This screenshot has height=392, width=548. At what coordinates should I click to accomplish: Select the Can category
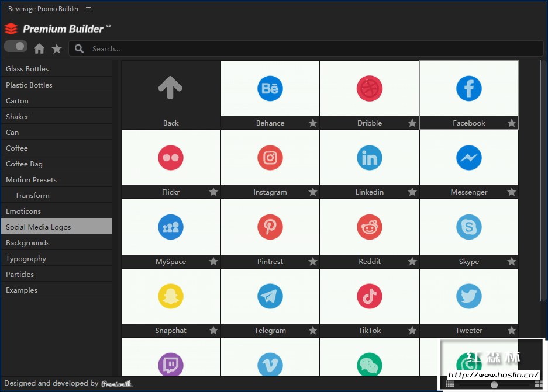coord(57,132)
